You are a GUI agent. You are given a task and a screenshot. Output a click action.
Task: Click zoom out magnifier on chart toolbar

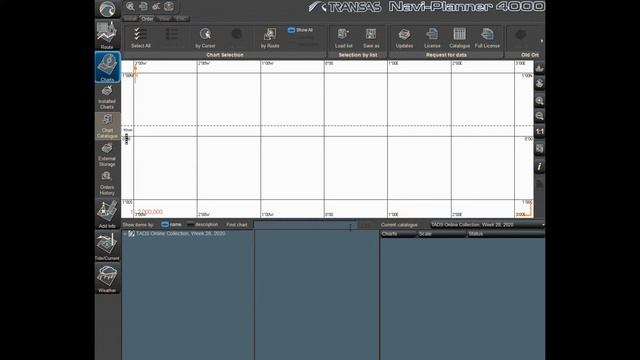click(540, 116)
